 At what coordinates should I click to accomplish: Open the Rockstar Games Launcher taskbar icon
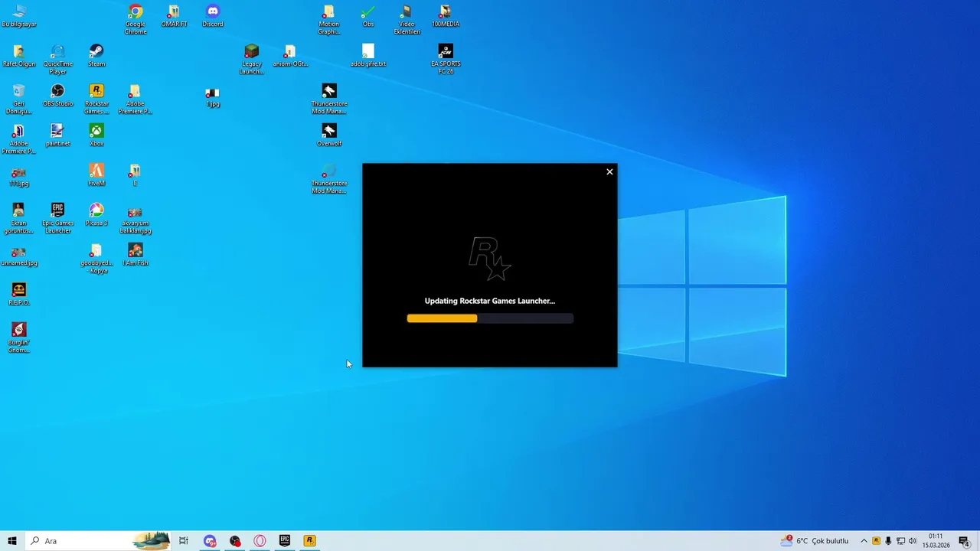coord(309,541)
